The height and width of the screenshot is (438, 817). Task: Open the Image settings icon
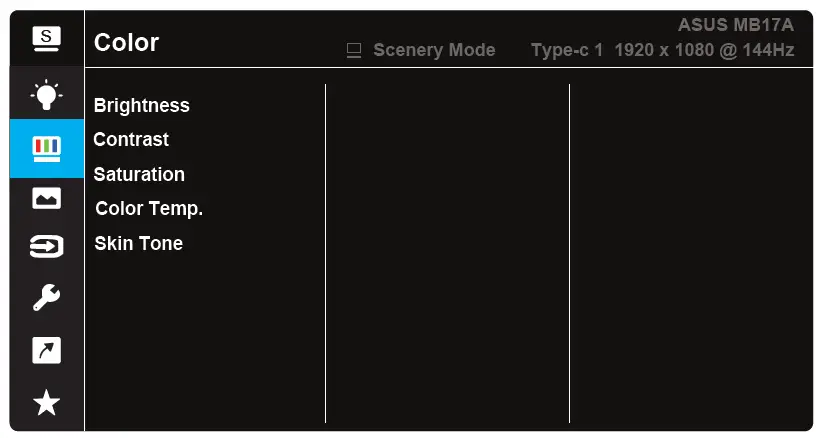click(46, 199)
